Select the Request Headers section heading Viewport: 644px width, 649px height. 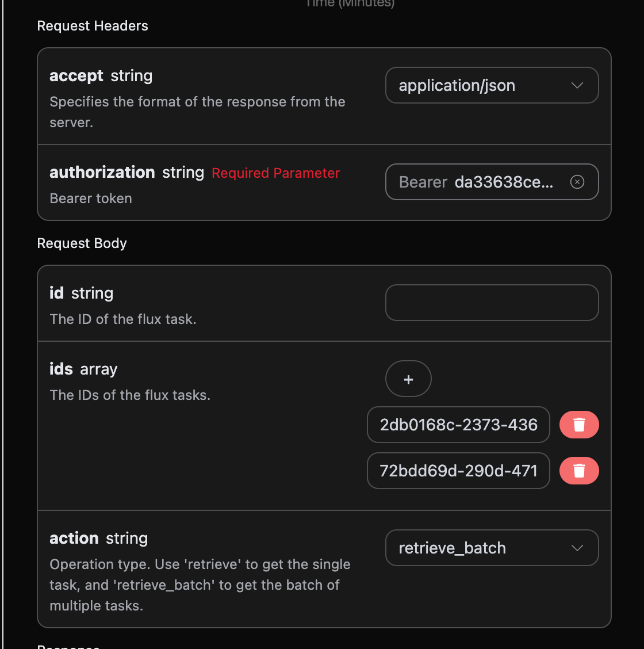[x=93, y=26]
